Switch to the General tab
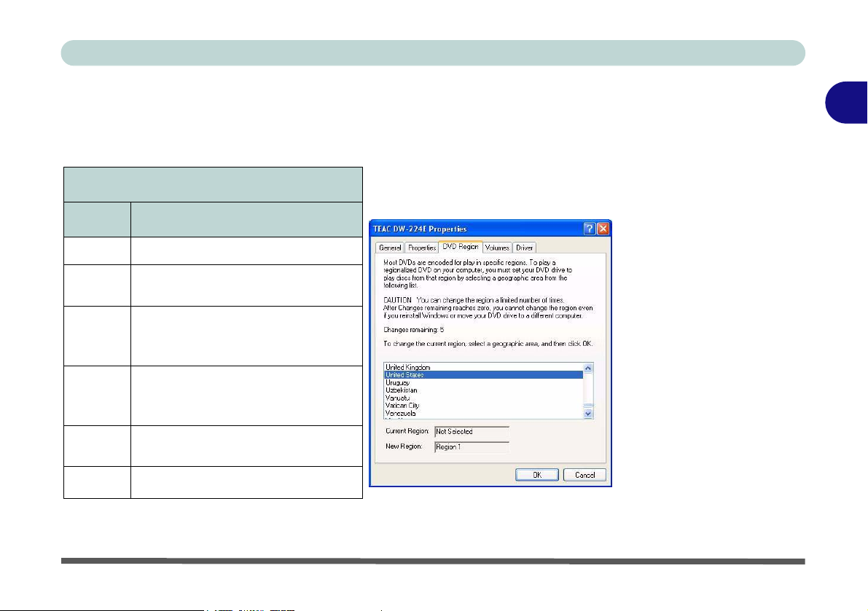The image size is (868, 611). tap(390, 248)
